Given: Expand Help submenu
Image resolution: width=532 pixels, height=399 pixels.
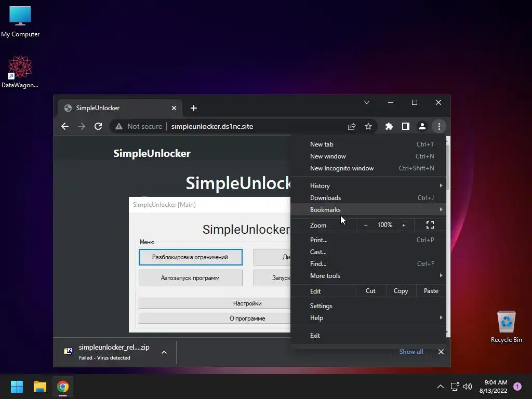Looking at the screenshot, I should [368, 318].
